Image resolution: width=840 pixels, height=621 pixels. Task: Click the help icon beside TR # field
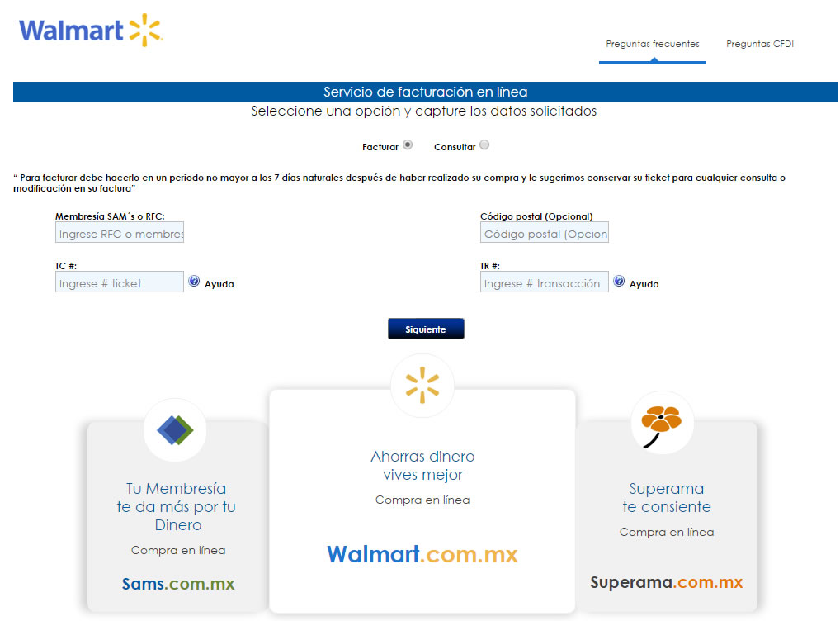coord(619,282)
